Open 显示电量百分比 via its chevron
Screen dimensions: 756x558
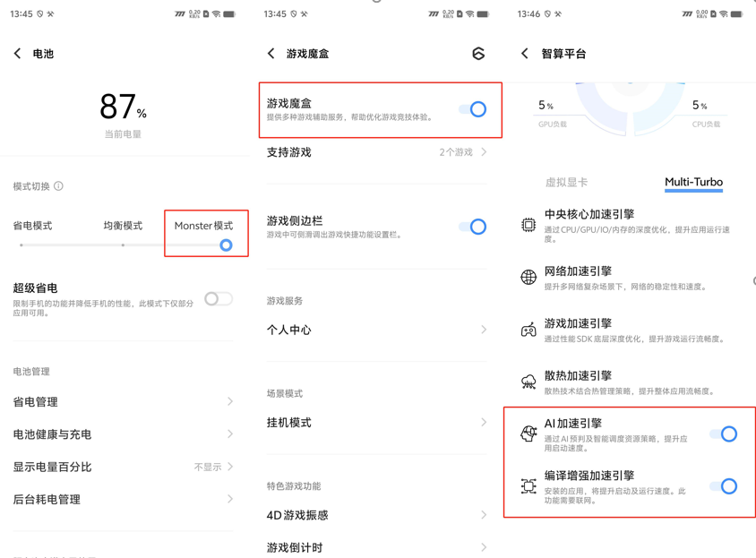click(x=230, y=467)
